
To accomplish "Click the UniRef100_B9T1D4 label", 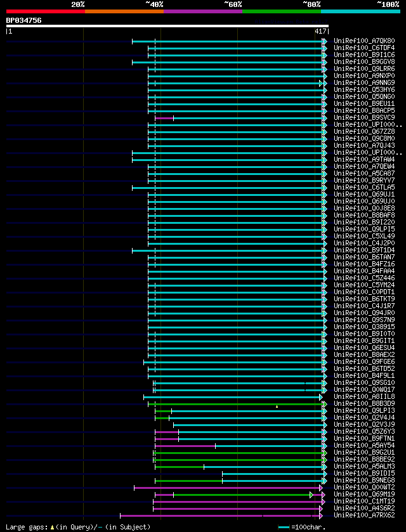I will pos(364,250).
